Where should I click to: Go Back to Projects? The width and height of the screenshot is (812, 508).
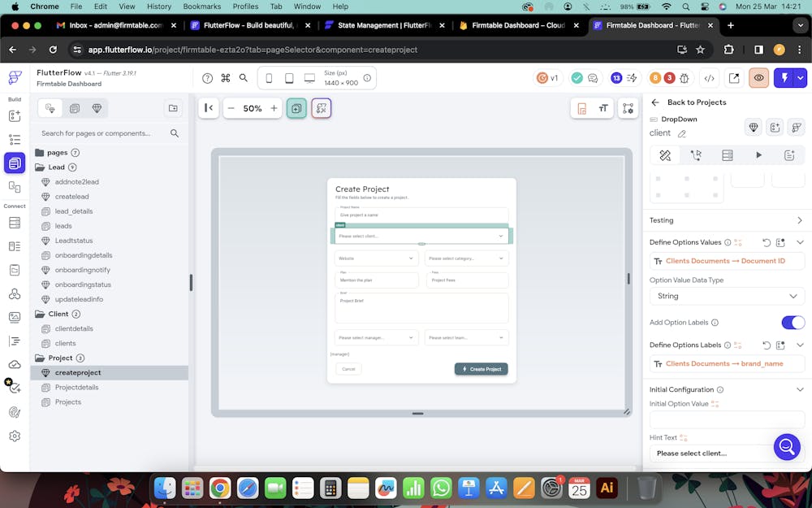(689, 102)
